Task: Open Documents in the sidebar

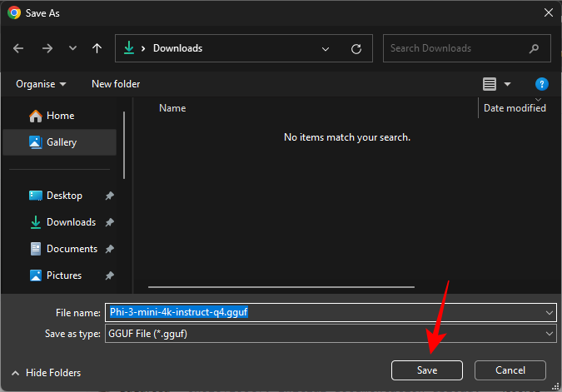Action: click(x=59, y=249)
